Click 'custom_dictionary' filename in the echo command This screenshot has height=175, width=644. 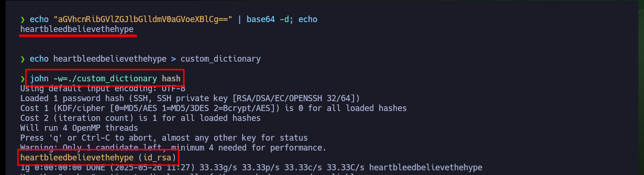point(221,59)
